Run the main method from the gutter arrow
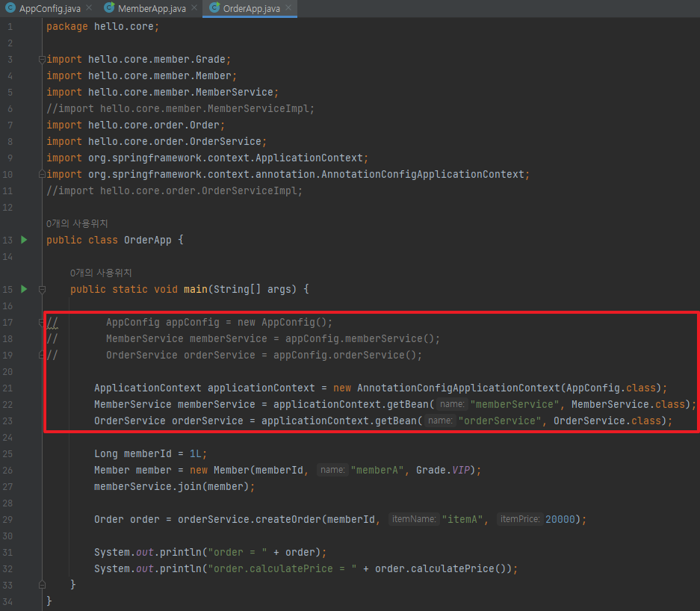This screenshot has height=611, width=700. [24, 289]
